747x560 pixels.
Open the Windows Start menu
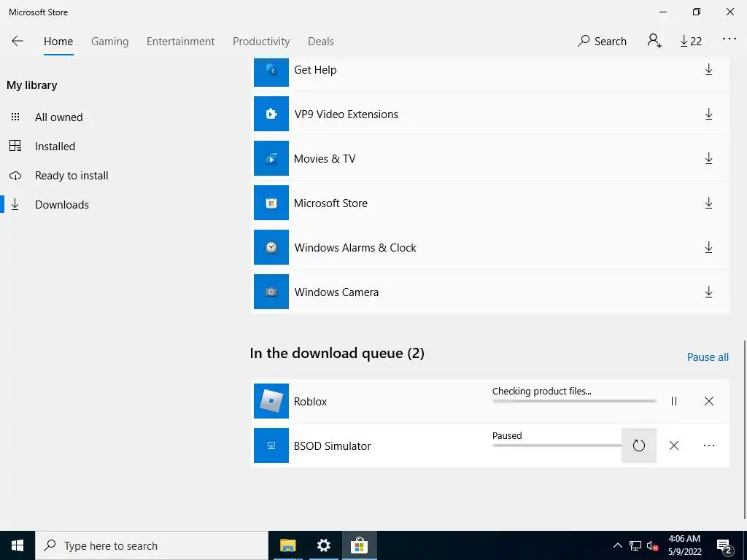(18, 545)
